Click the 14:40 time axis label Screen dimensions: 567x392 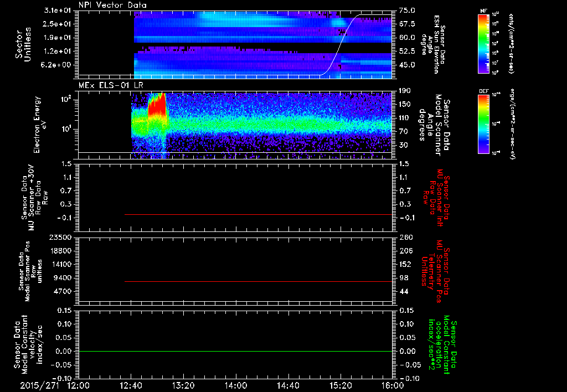(x=288, y=385)
